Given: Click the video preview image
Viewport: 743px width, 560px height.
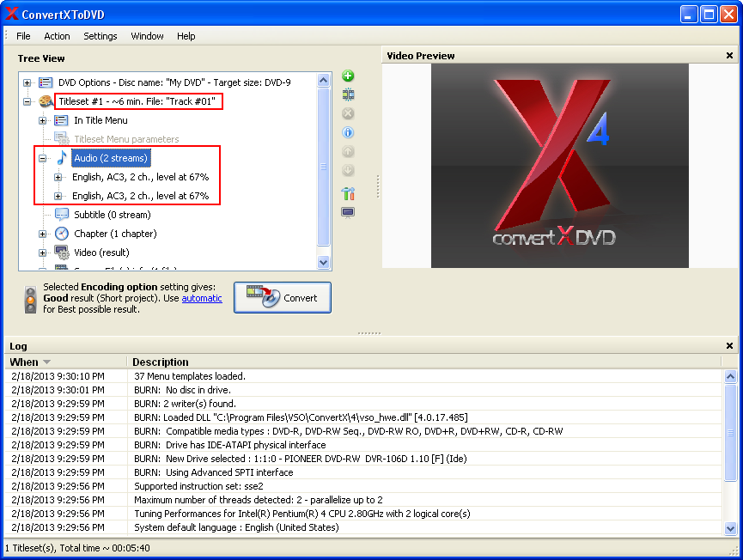Looking at the screenshot, I should click(x=560, y=166).
